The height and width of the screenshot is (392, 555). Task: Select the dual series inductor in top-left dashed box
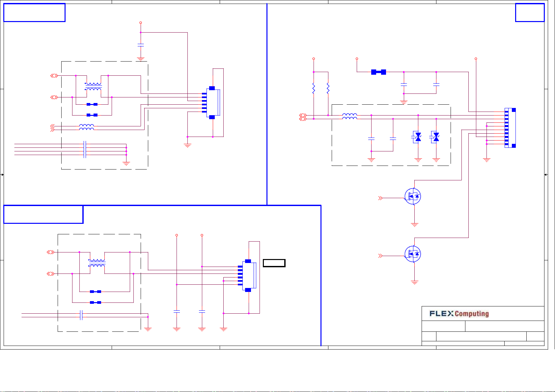click(87, 127)
